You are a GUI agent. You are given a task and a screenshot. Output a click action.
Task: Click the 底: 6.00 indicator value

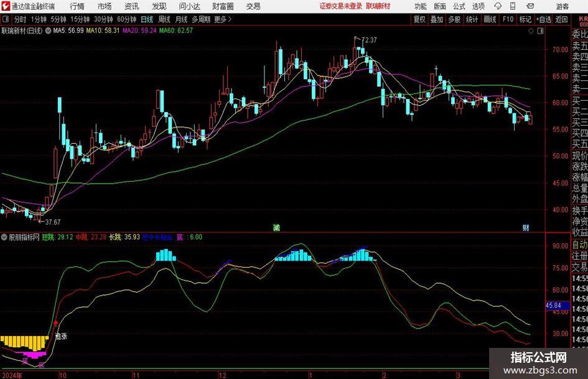189,237
